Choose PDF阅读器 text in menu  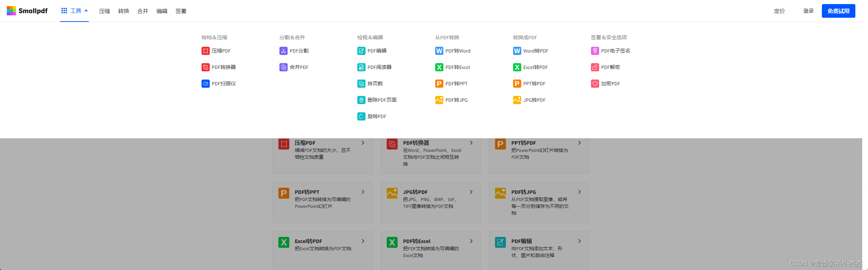click(x=380, y=67)
